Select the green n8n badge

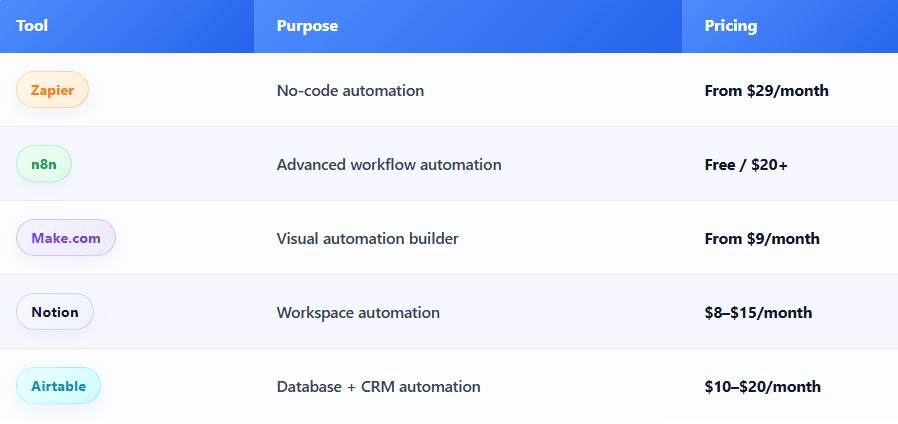(x=44, y=164)
